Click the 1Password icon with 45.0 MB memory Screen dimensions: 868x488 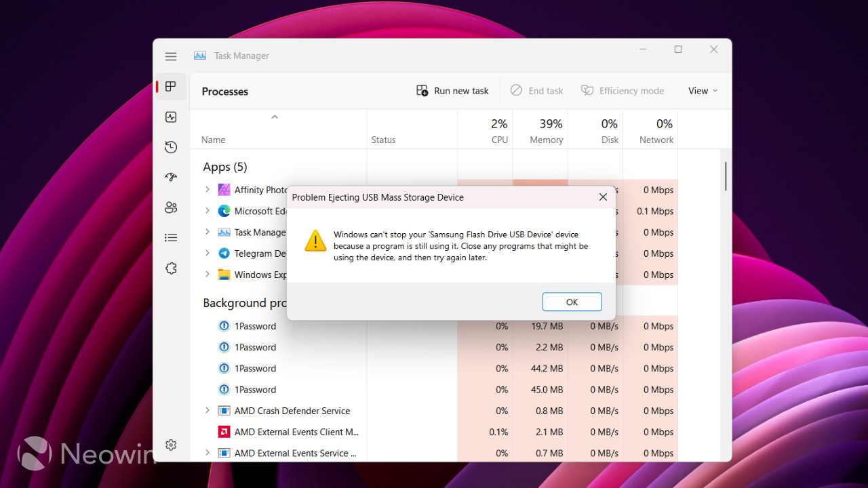click(x=224, y=390)
